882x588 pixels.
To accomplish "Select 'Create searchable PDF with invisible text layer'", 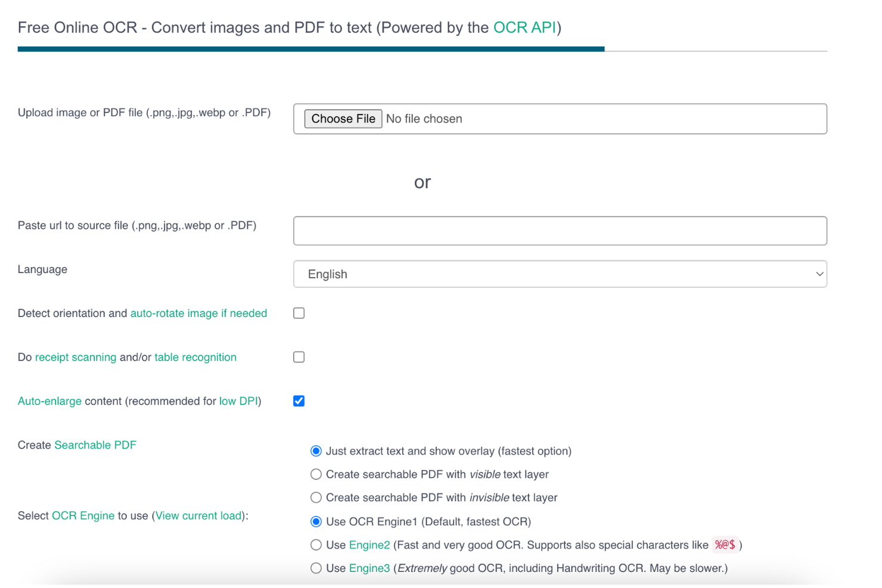I will pyautogui.click(x=316, y=497).
